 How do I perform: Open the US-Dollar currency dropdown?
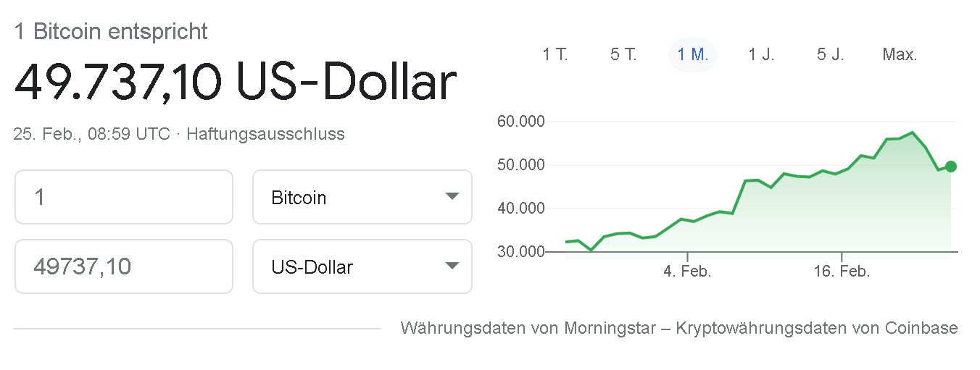362,266
